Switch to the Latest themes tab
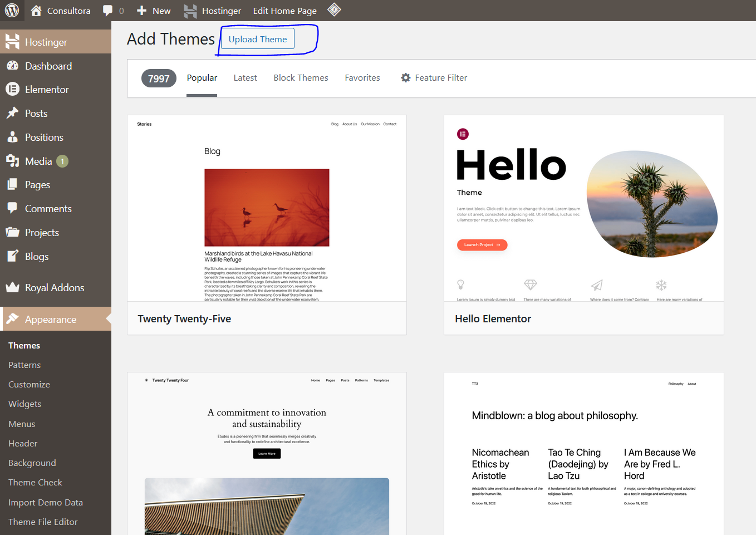The image size is (756, 535). click(245, 77)
